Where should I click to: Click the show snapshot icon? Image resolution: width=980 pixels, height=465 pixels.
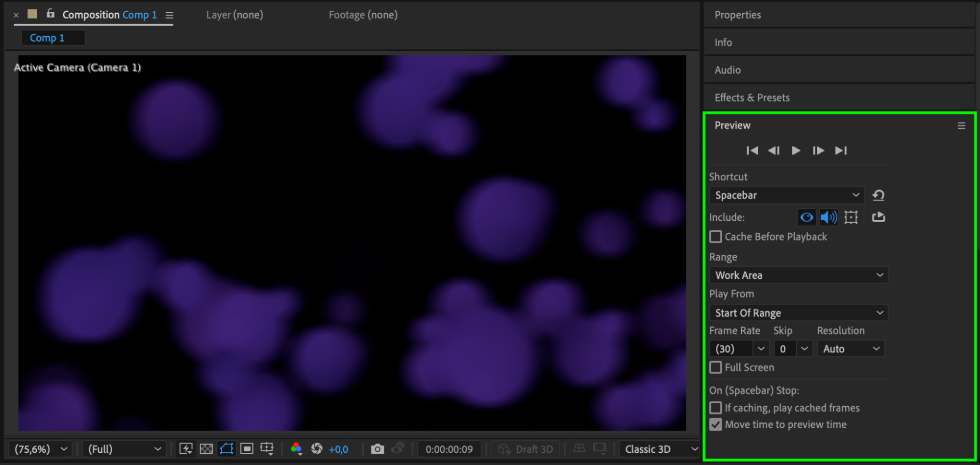click(x=398, y=448)
